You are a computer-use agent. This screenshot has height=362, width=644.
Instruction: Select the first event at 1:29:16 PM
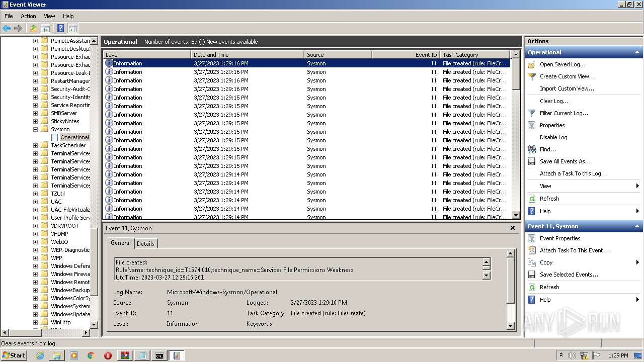coord(306,63)
